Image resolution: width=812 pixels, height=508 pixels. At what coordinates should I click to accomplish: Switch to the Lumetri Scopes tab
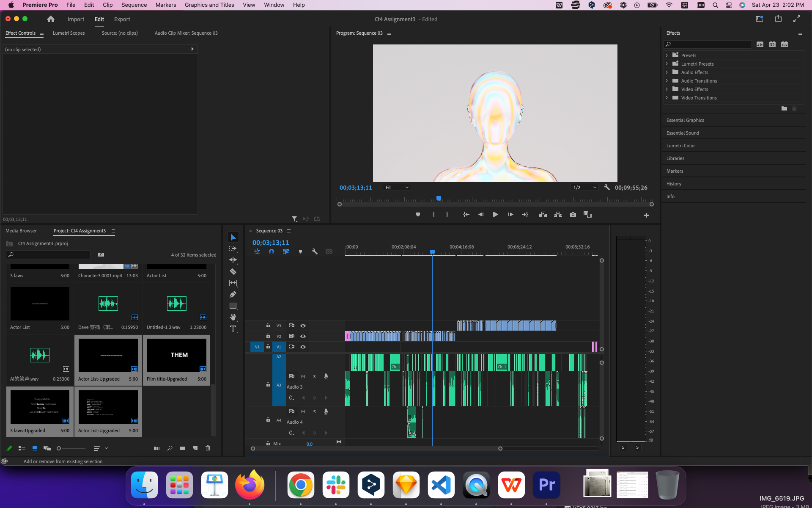pyautogui.click(x=69, y=33)
